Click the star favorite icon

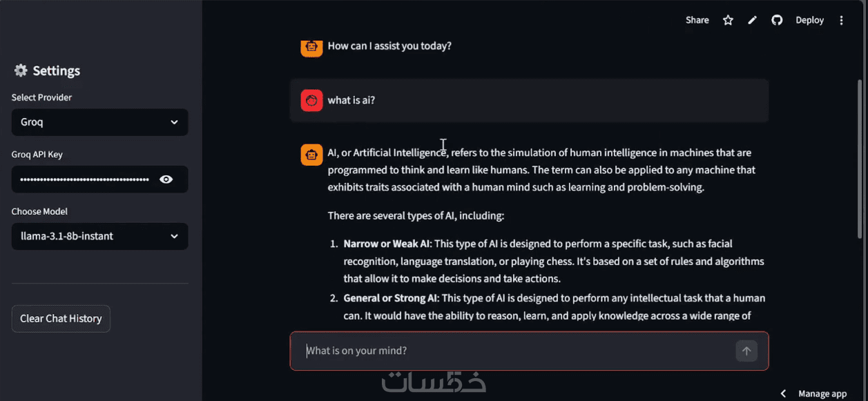coord(728,20)
